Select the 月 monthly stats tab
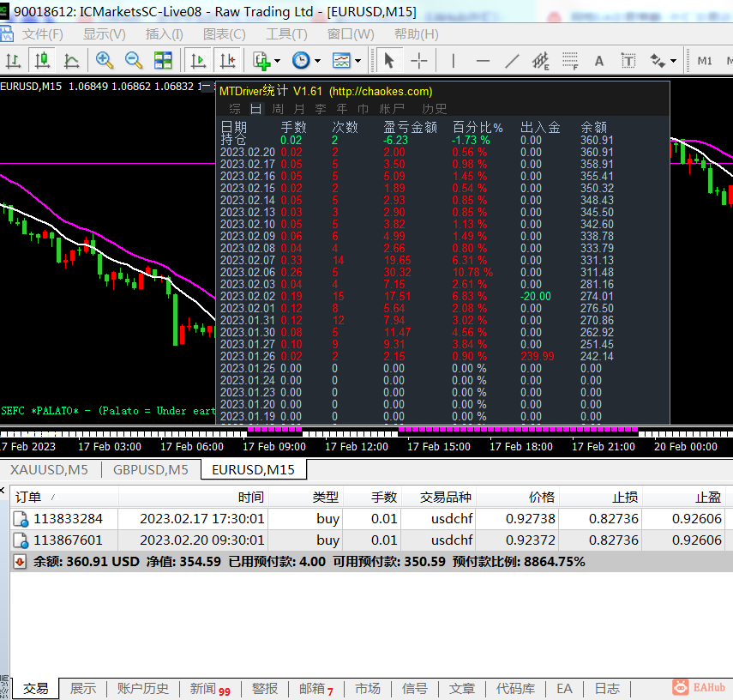The width and height of the screenshot is (733, 700). [x=299, y=109]
